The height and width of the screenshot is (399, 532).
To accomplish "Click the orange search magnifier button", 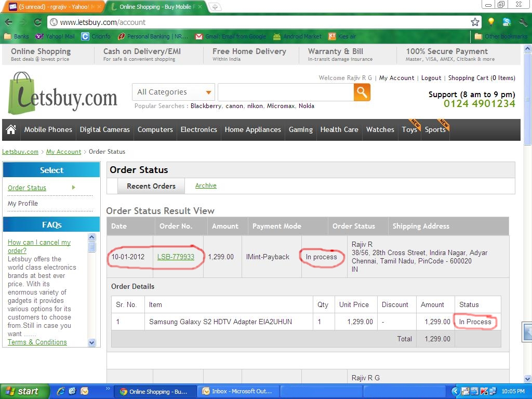I will [362, 92].
